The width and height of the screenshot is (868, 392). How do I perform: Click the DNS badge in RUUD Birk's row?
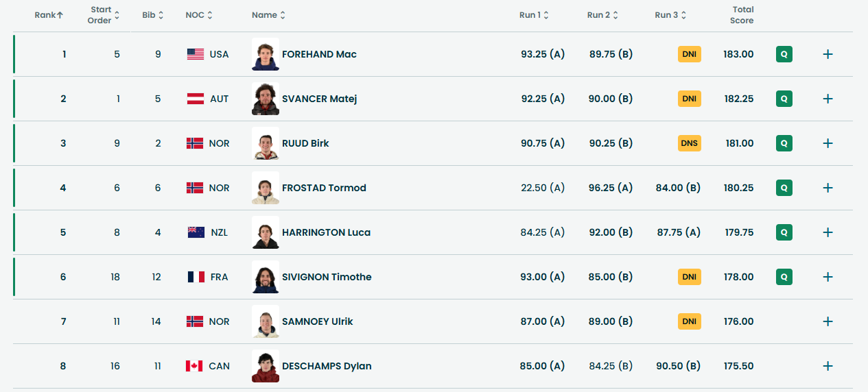click(689, 143)
